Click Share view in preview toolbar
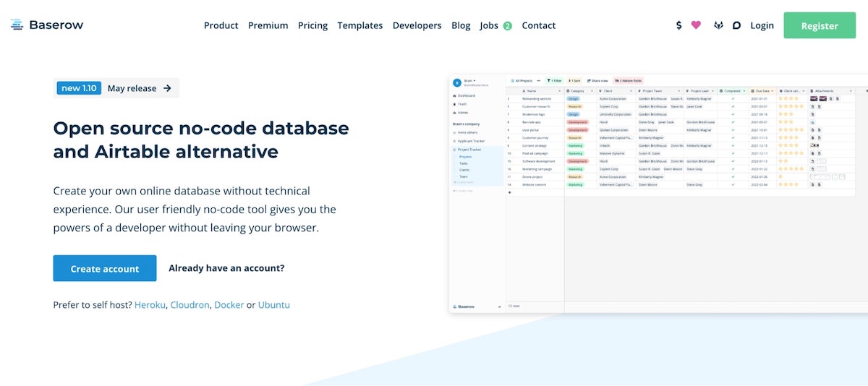This screenshot has width=868, height=386. tap(598, 81)
